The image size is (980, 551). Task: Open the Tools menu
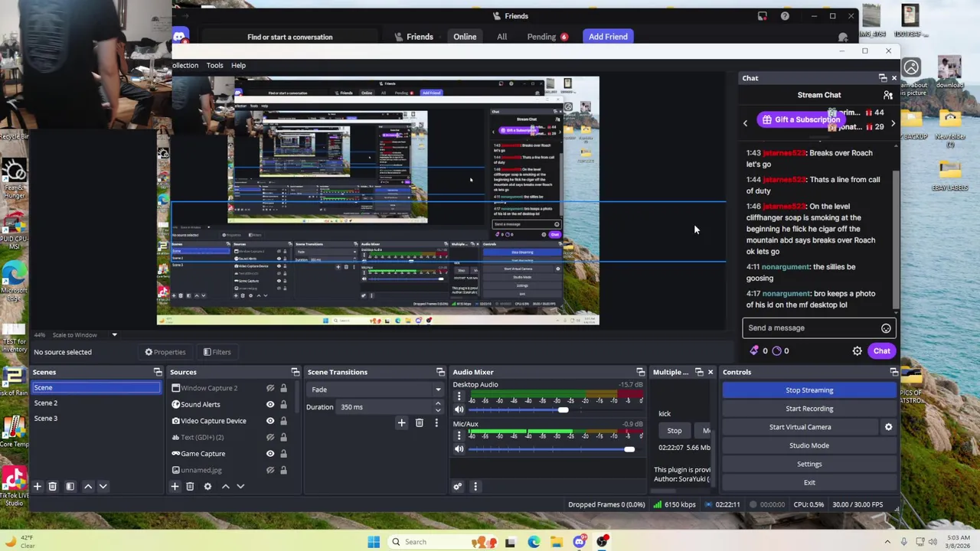point(214,65)
